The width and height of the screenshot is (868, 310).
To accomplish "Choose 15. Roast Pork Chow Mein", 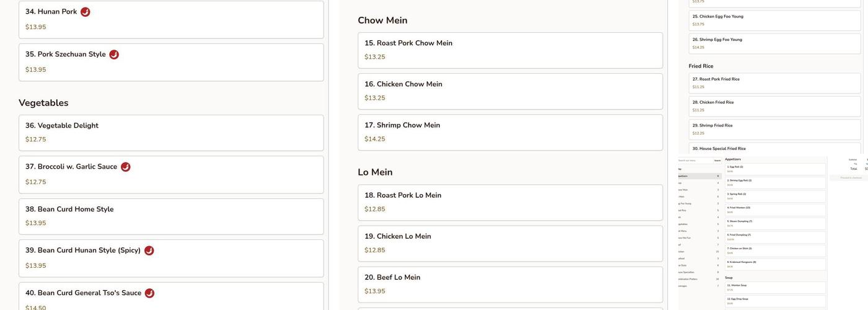I will tap(510, 50).
